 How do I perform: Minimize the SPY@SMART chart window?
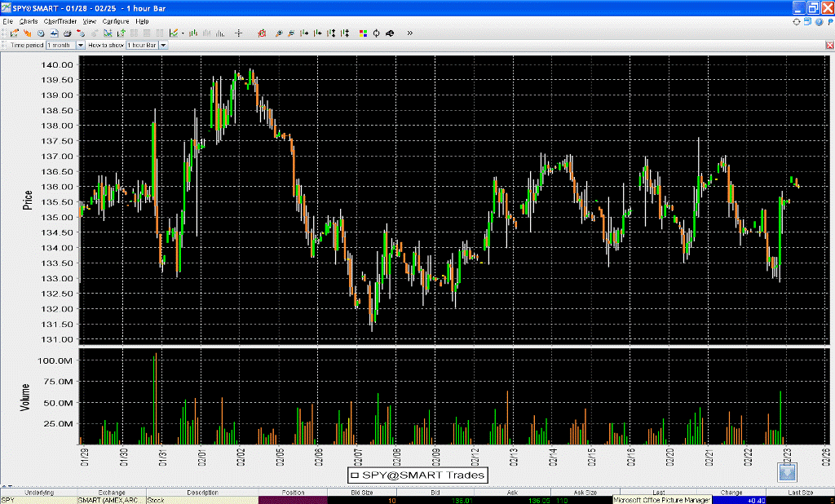point(799,7)
